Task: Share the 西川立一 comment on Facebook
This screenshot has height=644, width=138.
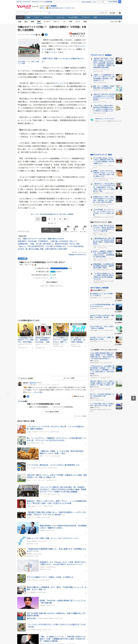Action: tap(28, 396)
